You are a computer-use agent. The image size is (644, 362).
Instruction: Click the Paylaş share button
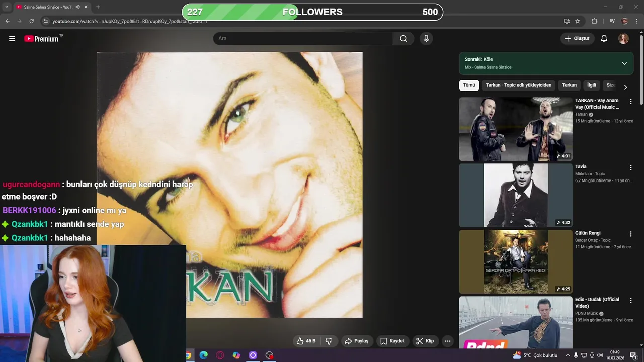point(357,341)
